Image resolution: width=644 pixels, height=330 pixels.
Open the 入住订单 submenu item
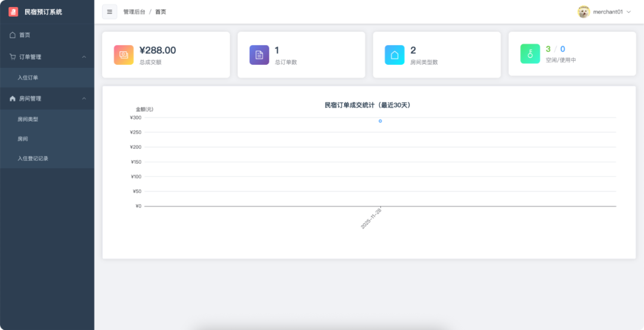[x=47, y=77]
